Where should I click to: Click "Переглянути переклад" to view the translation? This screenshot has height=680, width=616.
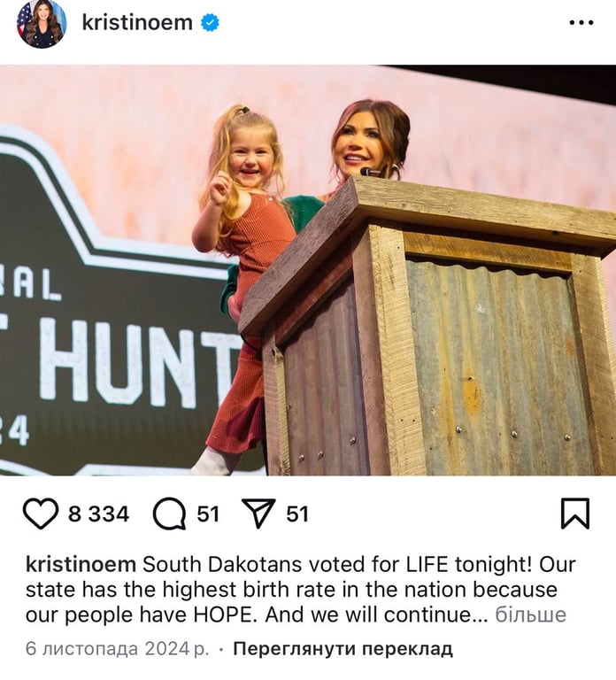tap(343, 649)
